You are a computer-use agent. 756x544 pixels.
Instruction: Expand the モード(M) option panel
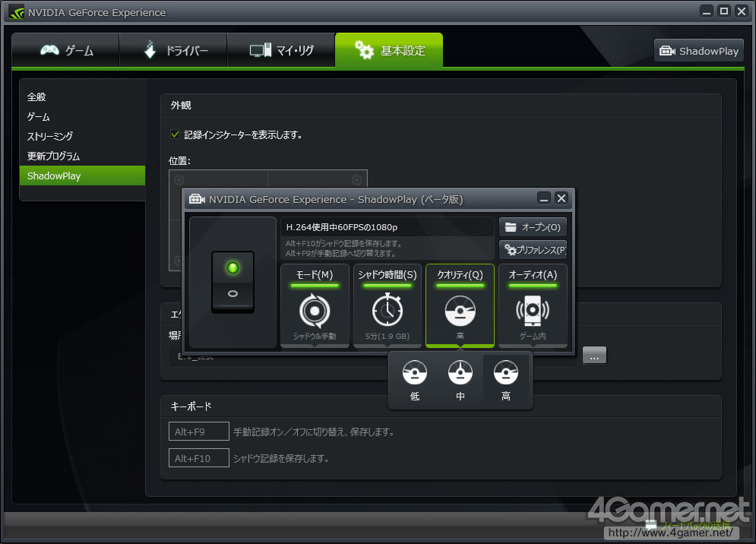point(315,305)
